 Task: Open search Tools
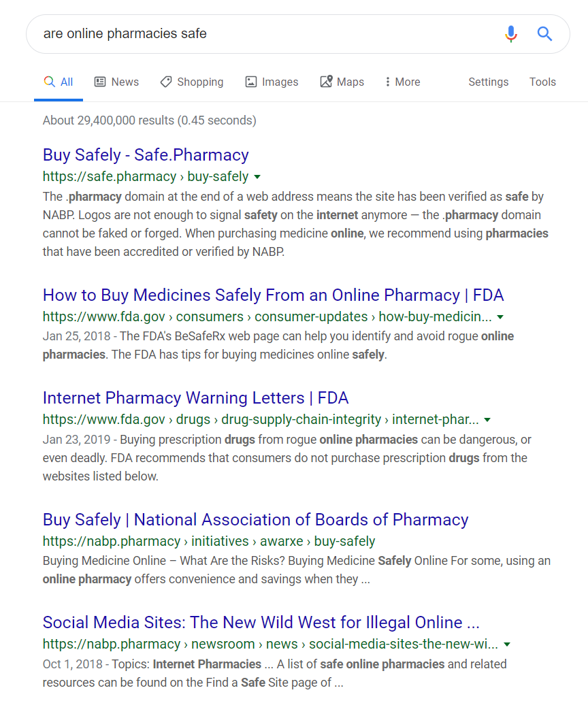pos(542,82)
